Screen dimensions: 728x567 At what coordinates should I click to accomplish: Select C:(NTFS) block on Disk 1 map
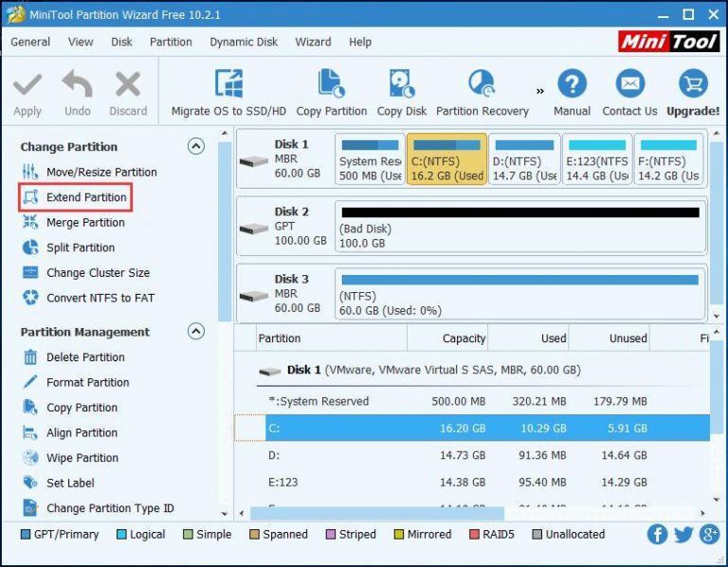tap(446, 159)
